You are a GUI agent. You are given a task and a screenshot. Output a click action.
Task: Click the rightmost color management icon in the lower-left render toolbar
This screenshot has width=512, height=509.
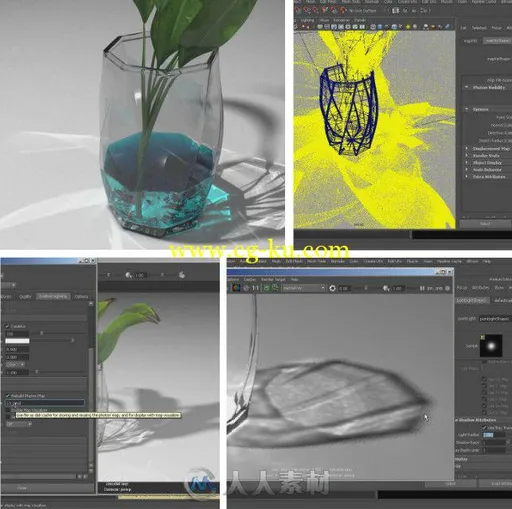click(x=182, y=275)
